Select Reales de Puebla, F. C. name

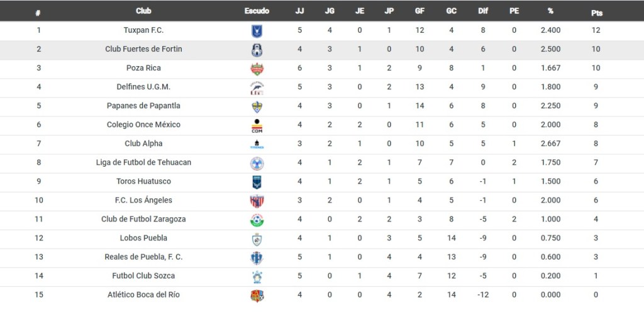point(143,257)
